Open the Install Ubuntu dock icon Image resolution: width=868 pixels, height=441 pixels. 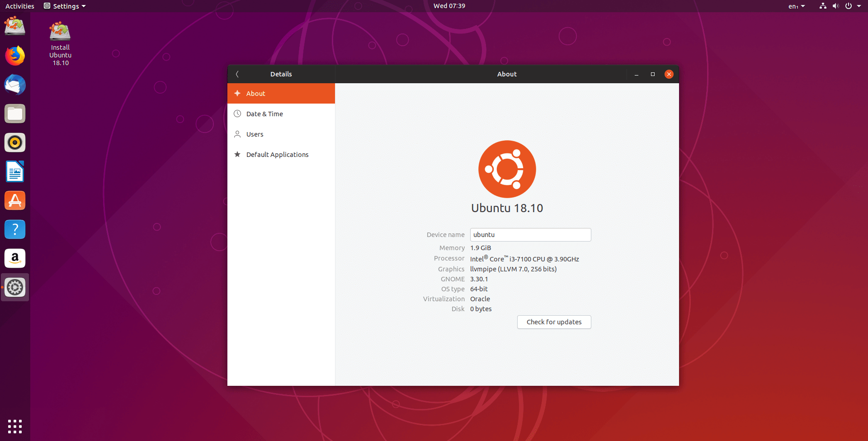pyautogui.click(x=15, y=26)
